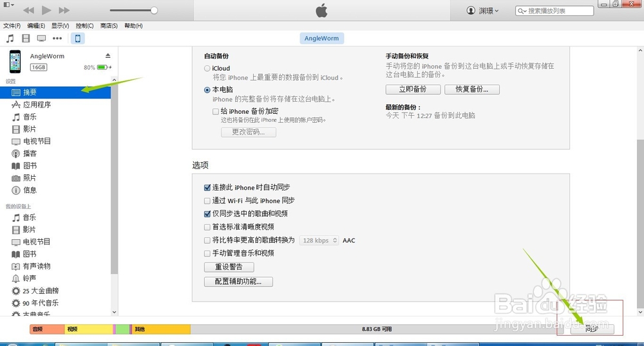Enable 首选标准清晰度视频 checkbox
644x346 pixels.
tap(207, 227)
